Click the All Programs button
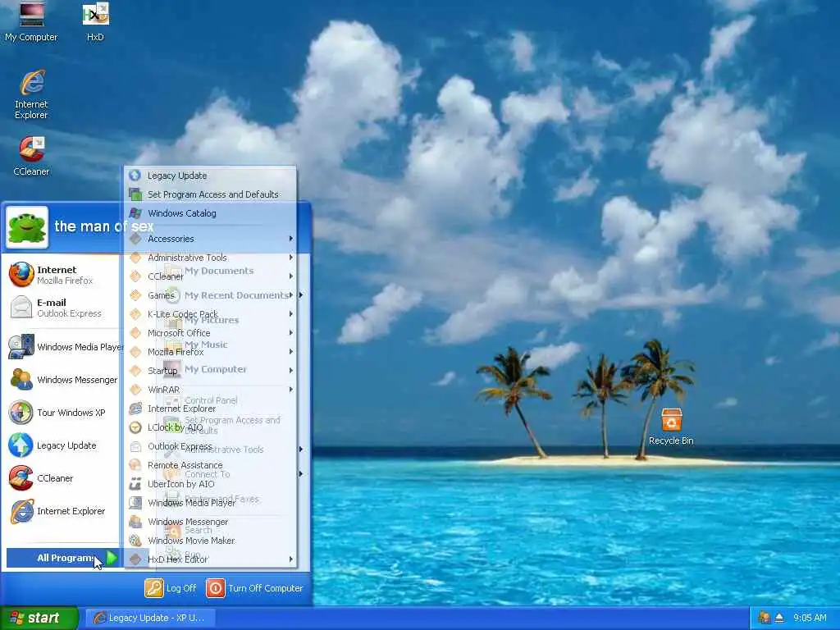 point(62,558)
